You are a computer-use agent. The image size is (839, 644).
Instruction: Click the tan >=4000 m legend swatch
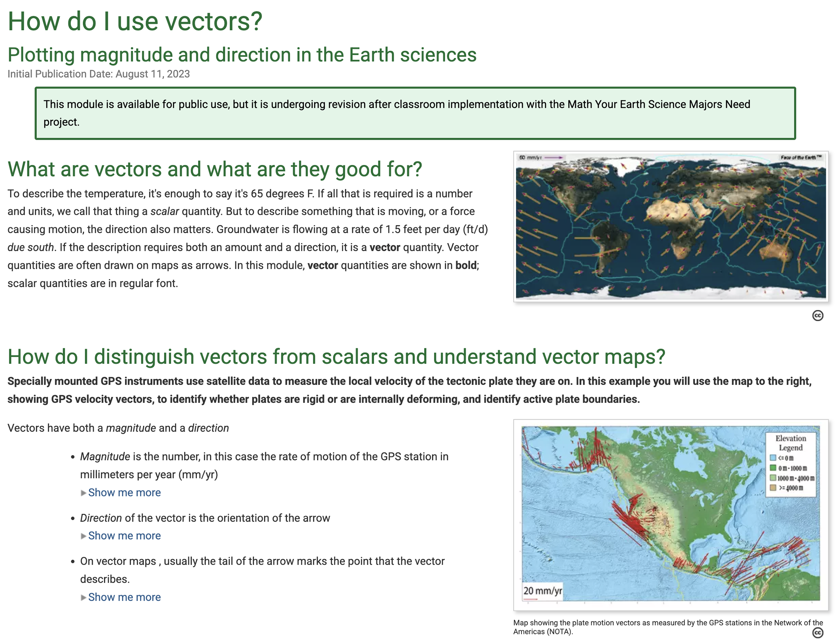pyautogui.click(x=773, y=488)
